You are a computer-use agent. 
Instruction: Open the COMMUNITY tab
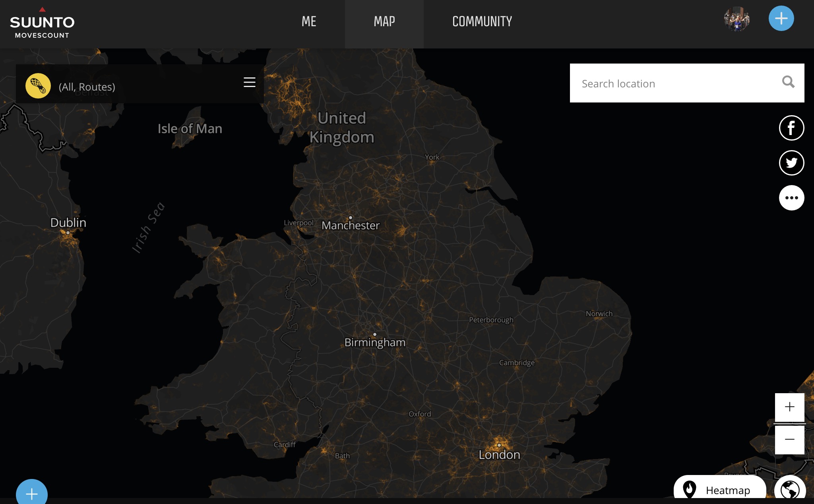pyautogui.click(x=482, y=21)
